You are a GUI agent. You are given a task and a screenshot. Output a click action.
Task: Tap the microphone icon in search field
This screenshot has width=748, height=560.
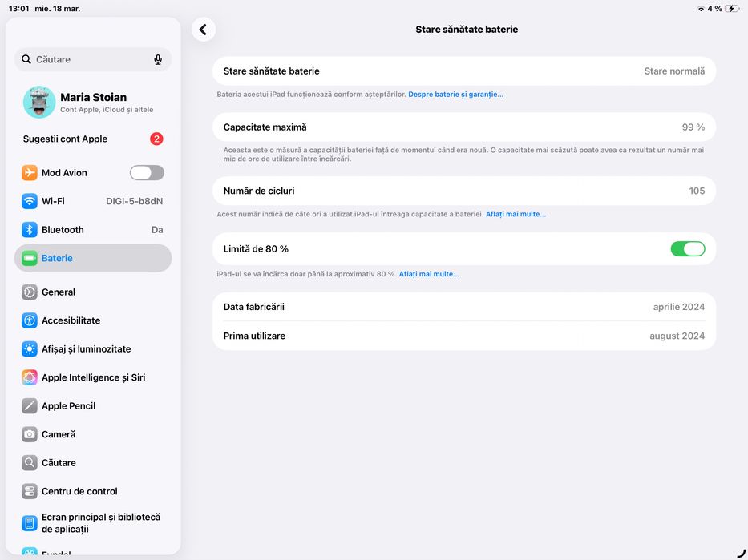coord(158,59)
